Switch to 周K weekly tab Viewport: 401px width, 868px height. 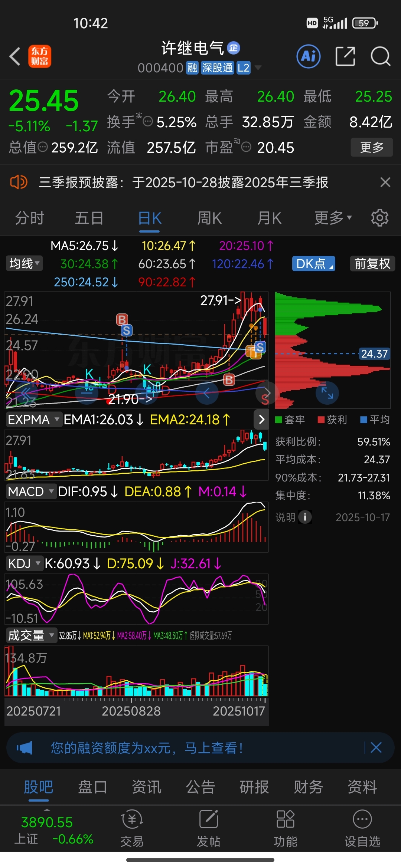coord(209,218)
